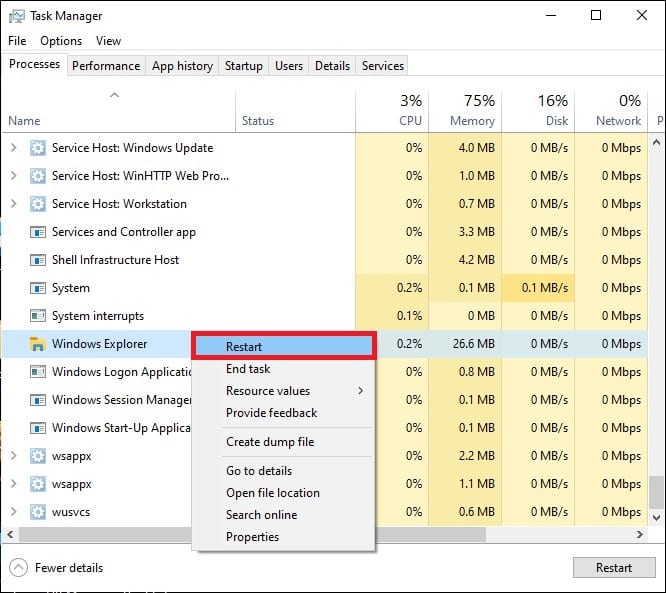The width and height of the screenshot is (666, 593).
Task: Choose Provide feedback in context menu
Action: click(284, 412)
